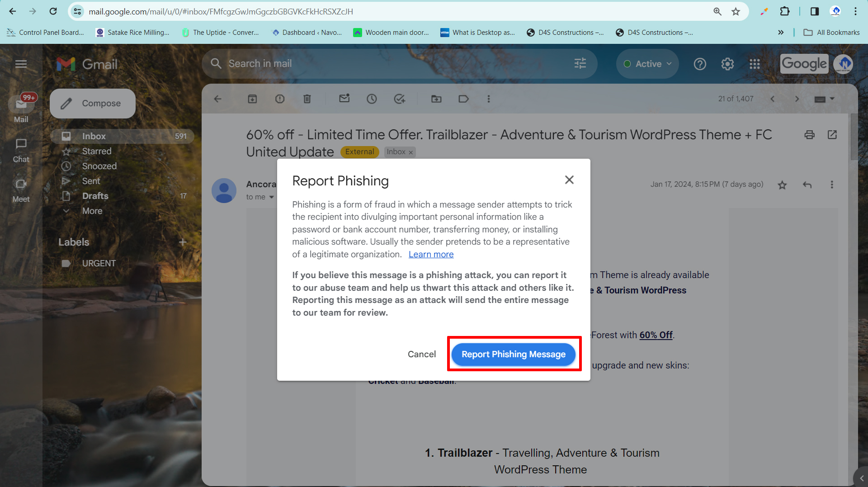The width and height of the screenshot is (868, 487).
Task: Click the Delete trash icon
Action: [x=307, y=99]
